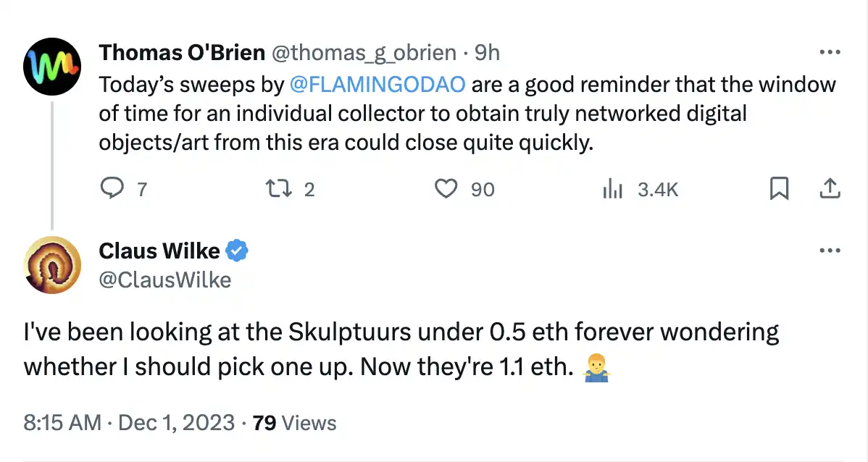The width and height of the screenshot is (868, 462).
Task: Click the reply icon on Thomas's tweet
Action: click(x=111, y=189)
